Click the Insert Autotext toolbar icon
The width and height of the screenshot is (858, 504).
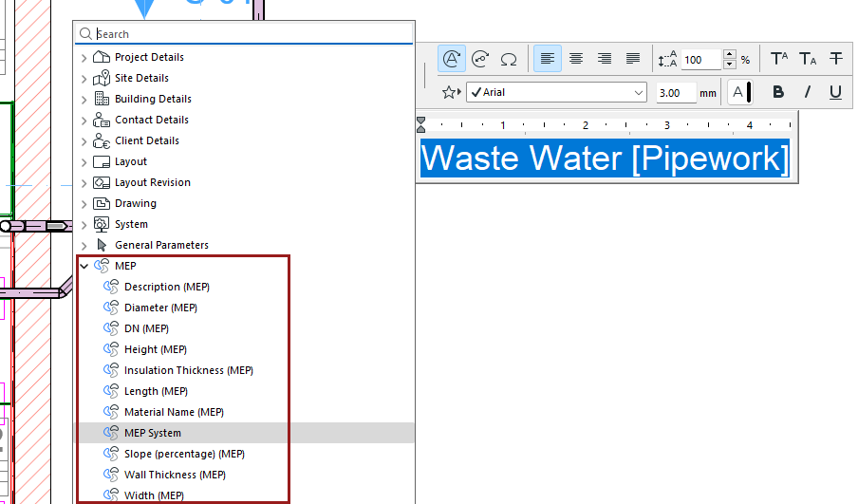(452, 59)
